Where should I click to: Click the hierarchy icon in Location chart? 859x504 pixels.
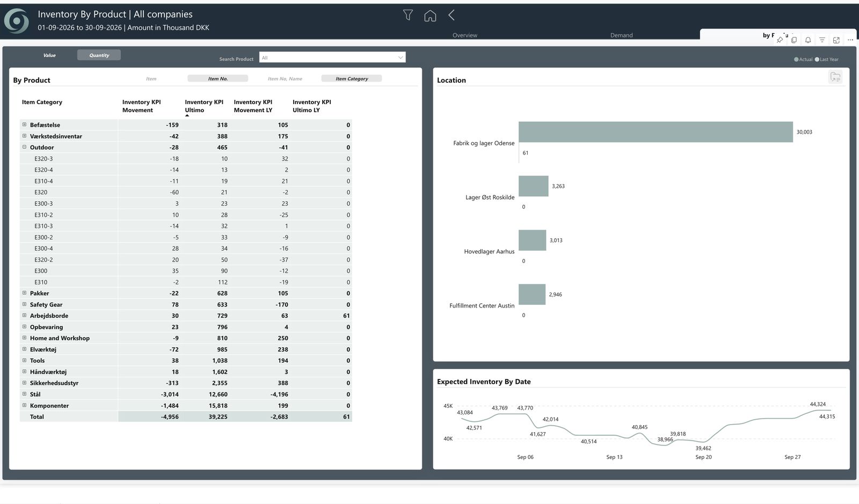point(835,77)
